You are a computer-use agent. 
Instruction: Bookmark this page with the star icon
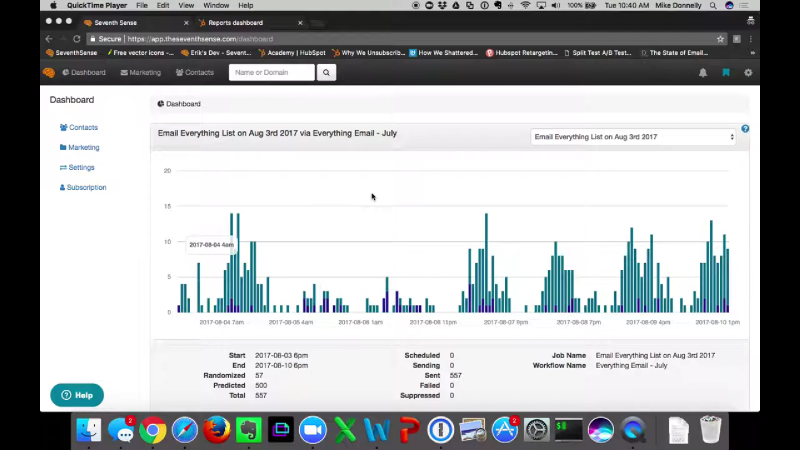click(720, 39)
